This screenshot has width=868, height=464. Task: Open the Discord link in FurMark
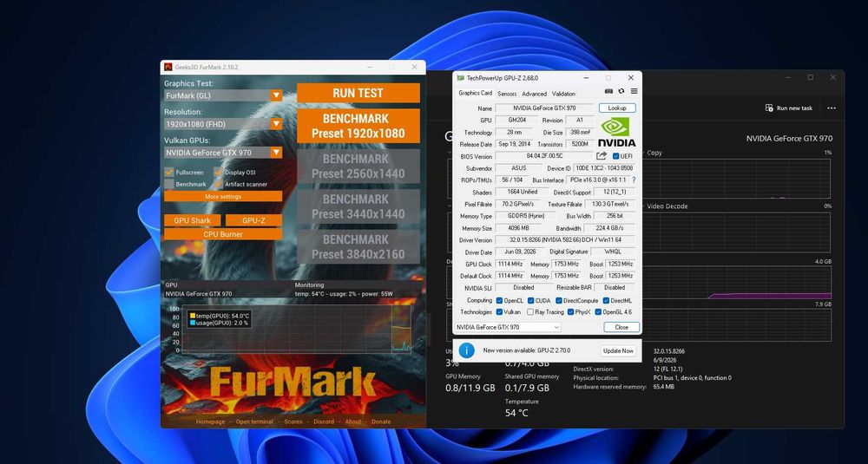[x=324, y=422]
